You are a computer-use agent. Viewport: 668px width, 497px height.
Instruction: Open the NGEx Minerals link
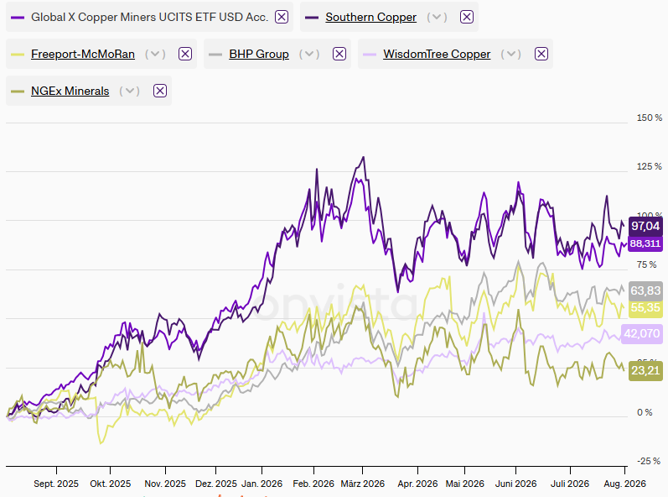coord(70,91)
